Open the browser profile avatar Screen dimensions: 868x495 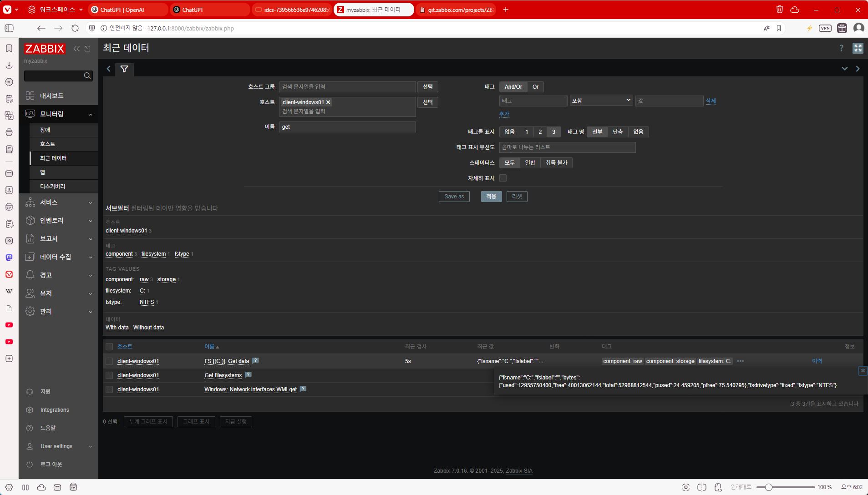(x=858, y=28)
